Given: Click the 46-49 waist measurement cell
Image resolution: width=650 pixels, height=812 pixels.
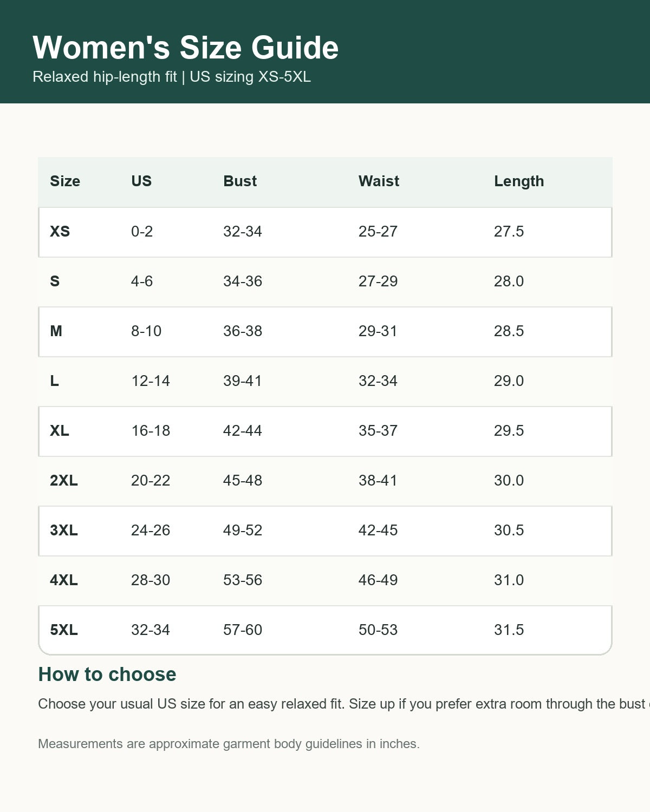Looking at the screenshot, I should 378,580.
